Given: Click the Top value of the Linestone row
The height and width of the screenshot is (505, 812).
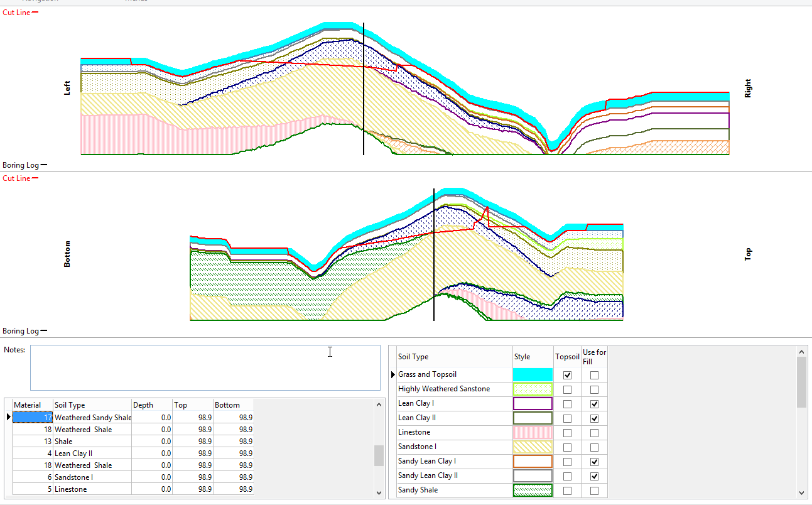Looking at the screenshot, I should [193, 489].
